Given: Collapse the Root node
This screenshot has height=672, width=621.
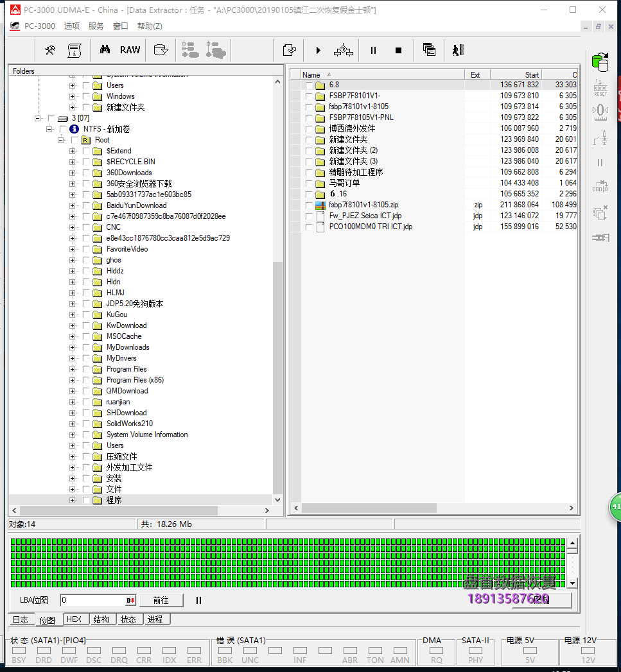Looking at the screenshot, I should coord(60,140).
